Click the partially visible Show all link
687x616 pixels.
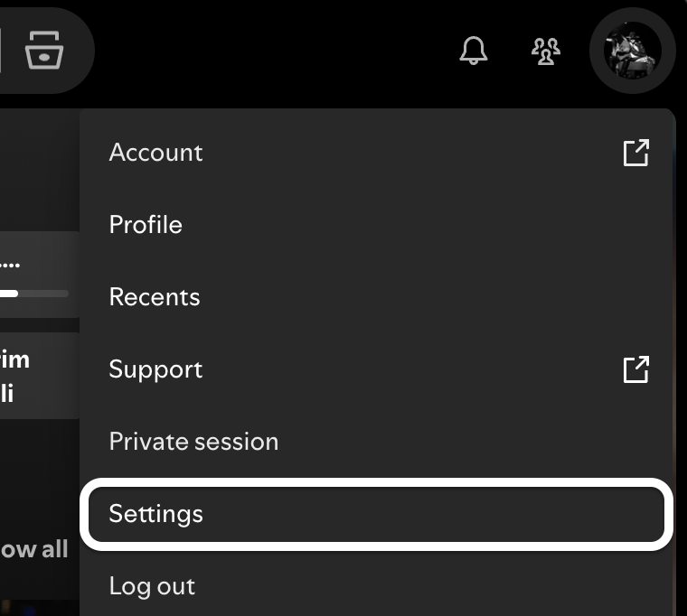click(34, 549)
